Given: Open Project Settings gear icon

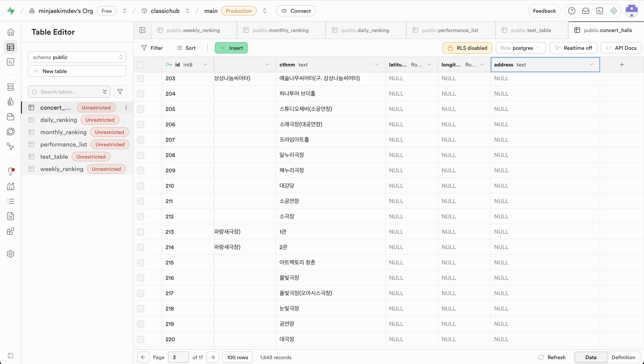Looking at the screenshot, I should coord(11,254).
